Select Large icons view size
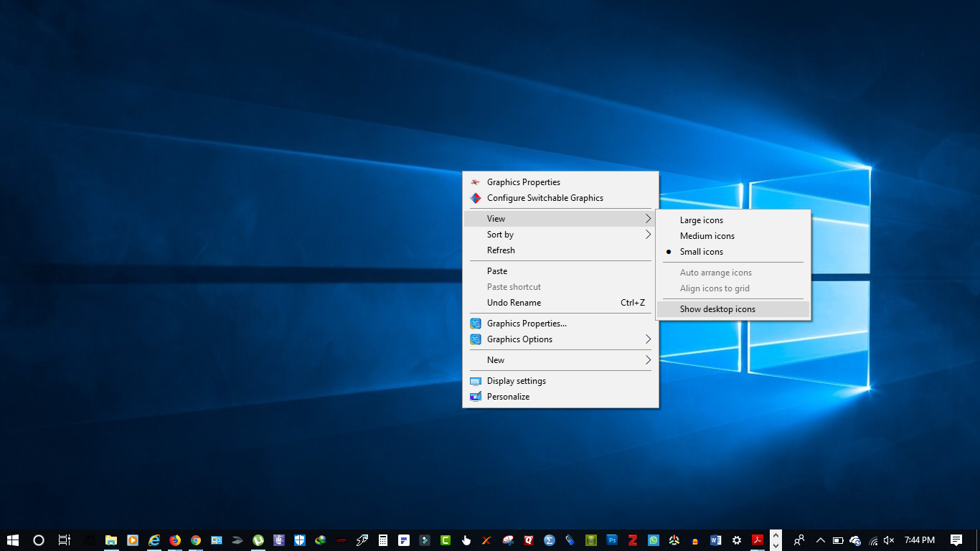Image resolution: width=980 pixels, height=551 pixels. (x=701, y=220)
